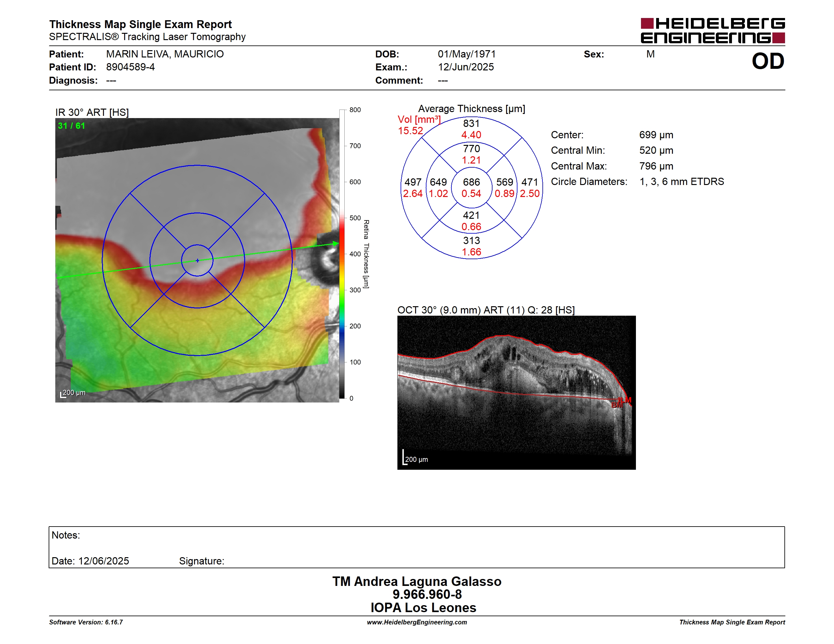Click the green 31 / 61 scan counter

pyautogui.click(x=71, y=126)
